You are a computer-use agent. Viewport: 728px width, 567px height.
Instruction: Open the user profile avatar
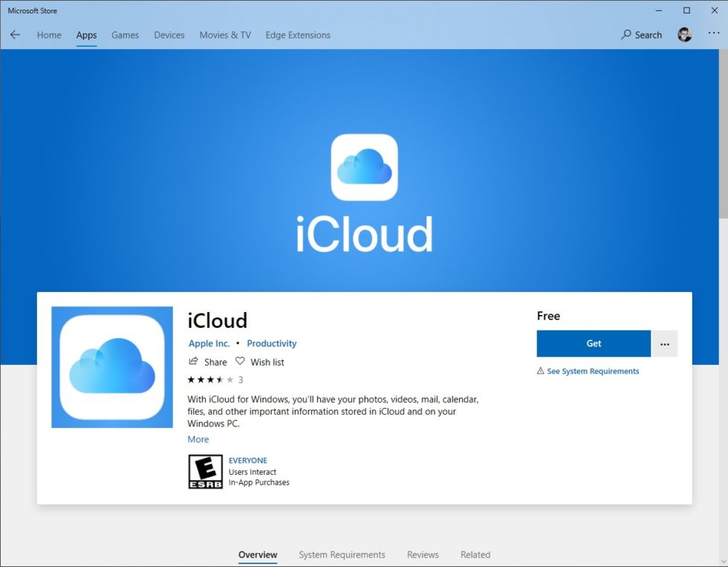pos(684,35)
